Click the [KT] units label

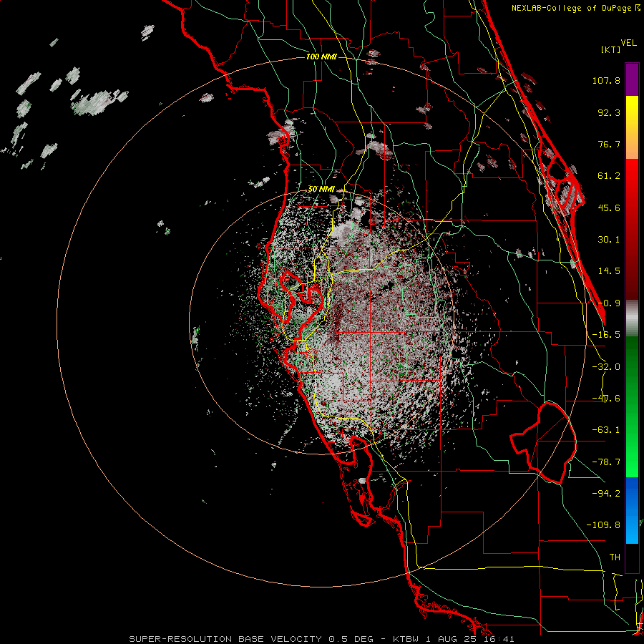(x=610, y=49)
